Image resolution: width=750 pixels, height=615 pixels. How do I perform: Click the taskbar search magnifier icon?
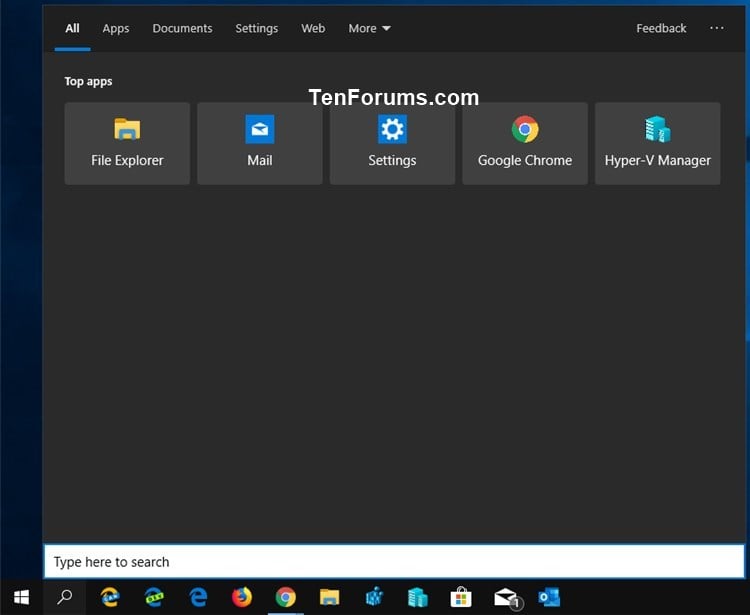[x=65, y=597]
